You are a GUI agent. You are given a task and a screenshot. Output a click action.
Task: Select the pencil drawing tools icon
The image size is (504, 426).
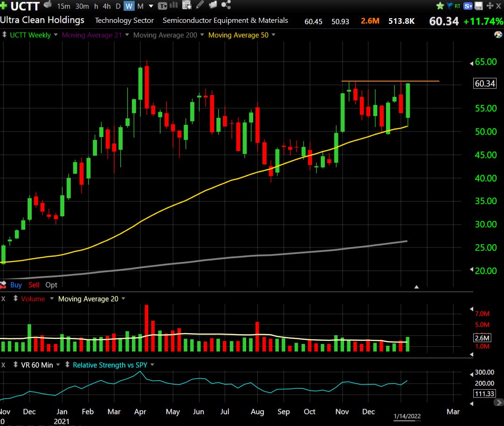click(200, 5)
